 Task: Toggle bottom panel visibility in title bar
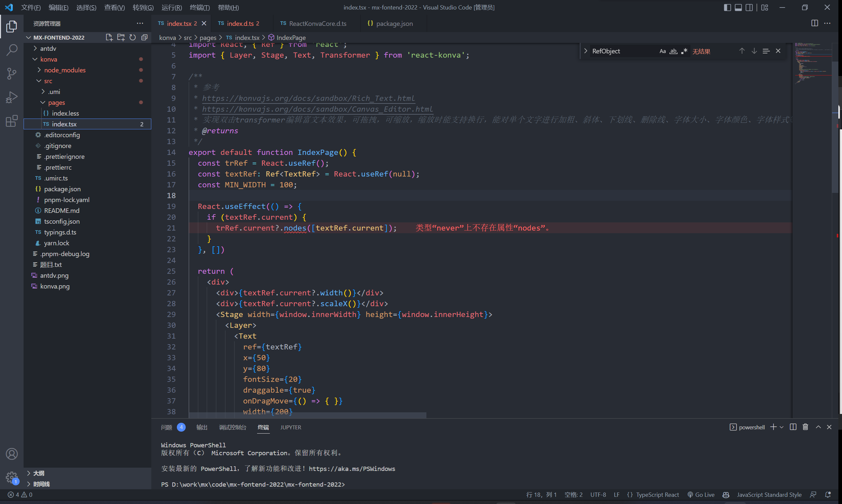[738, 8]
